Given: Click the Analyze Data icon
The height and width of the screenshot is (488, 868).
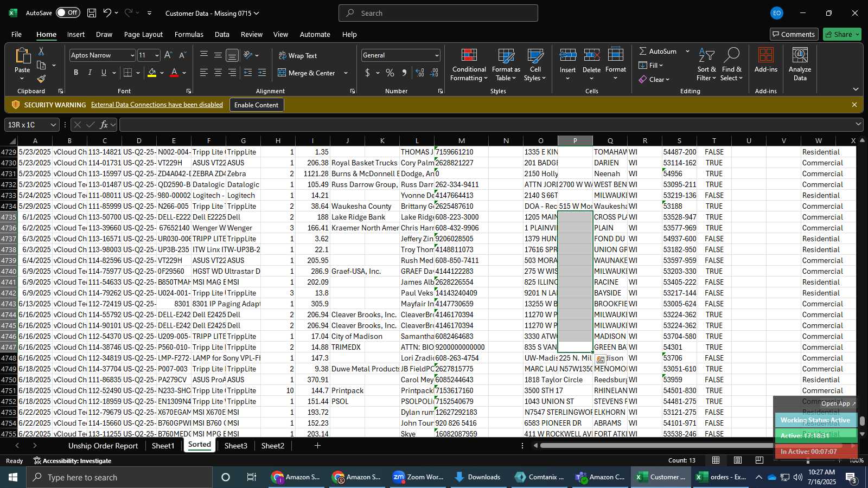Looking at the screenshot, I should pos(800,55).
